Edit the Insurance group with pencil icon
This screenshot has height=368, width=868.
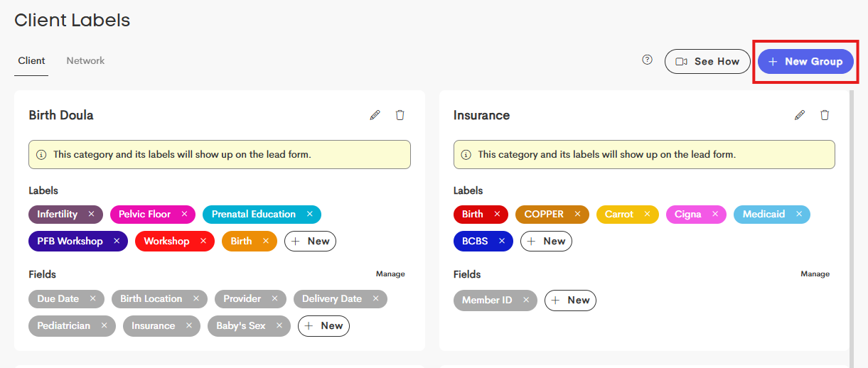coord(800,115)
